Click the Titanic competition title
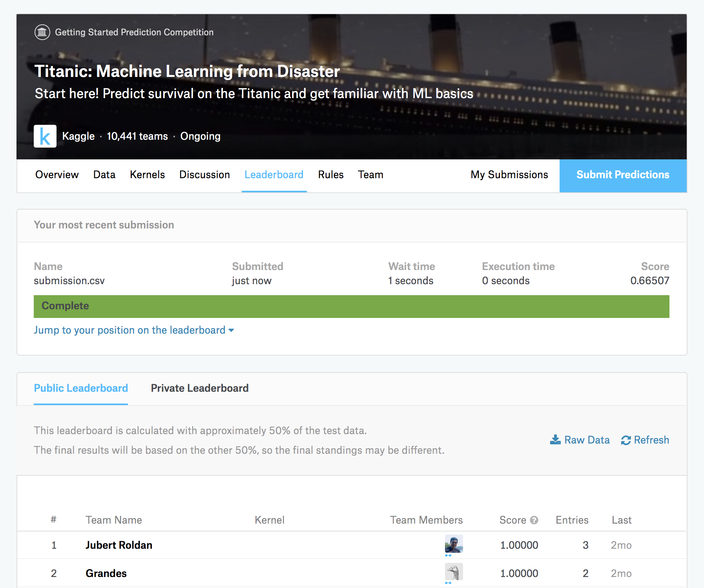704x588 pixels. [x=187, y=71]
